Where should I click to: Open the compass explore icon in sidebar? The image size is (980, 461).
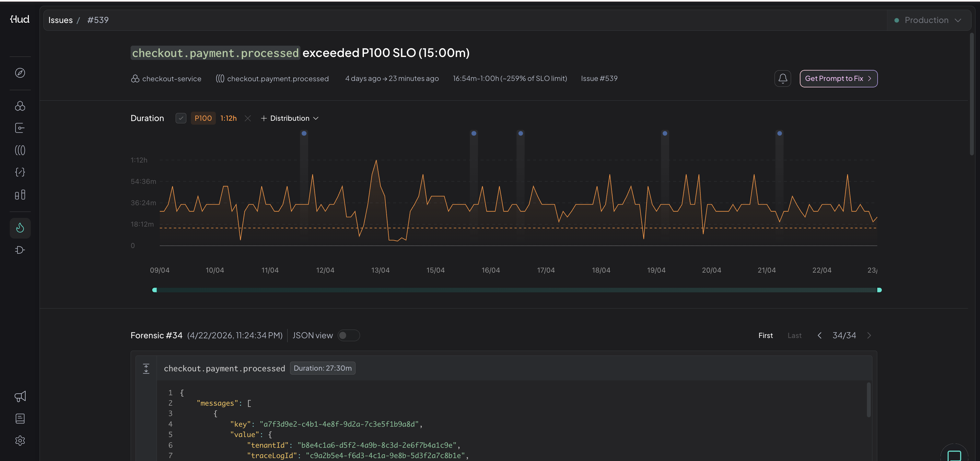pyautogui.click(x=20, y=73)
